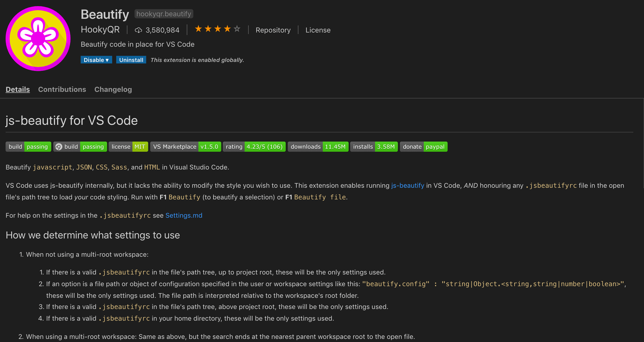Switch to the Details tab
Screen dimensions: 644x342
(x=18, y=89)
